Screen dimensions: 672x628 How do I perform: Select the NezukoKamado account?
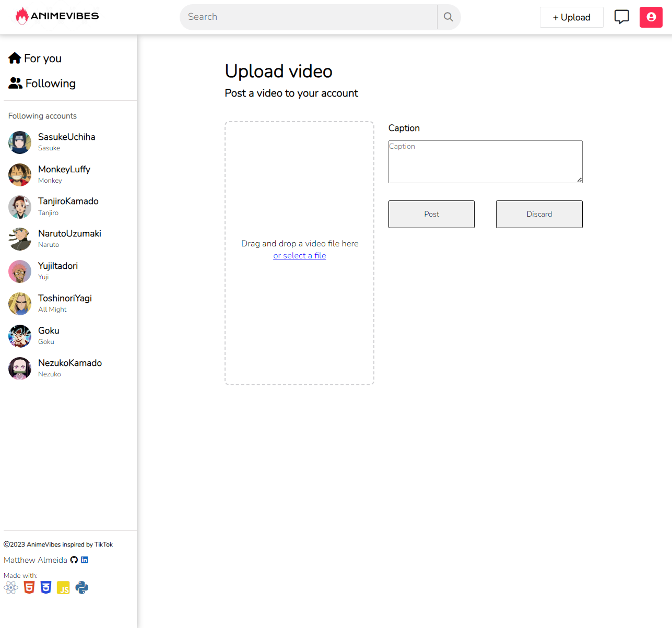coord(69,363)
